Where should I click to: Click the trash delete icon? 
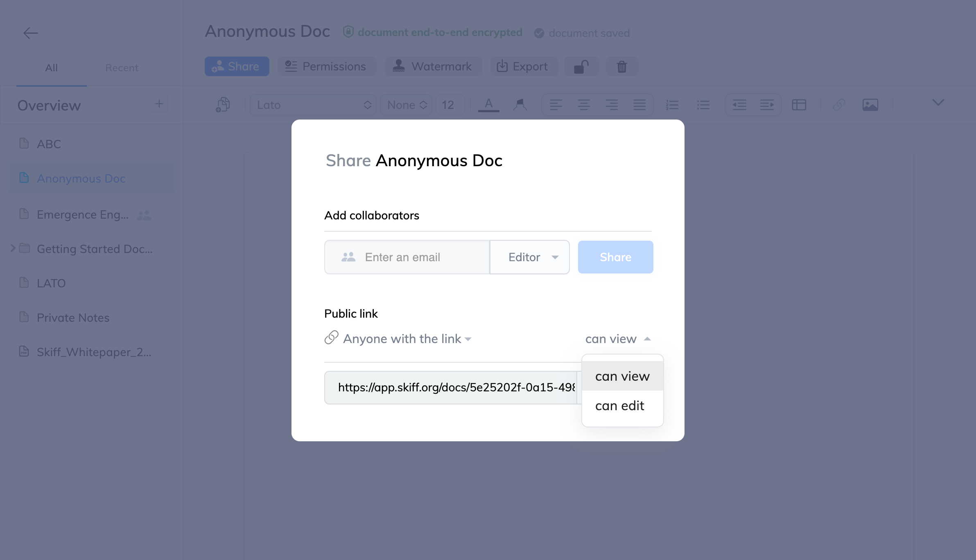[x=621, y=66]
